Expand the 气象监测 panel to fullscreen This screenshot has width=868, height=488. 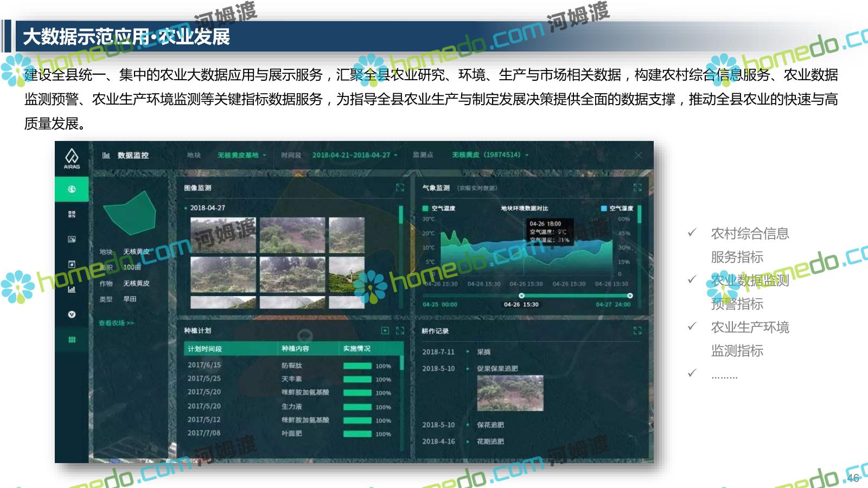[x=637, y=188]
